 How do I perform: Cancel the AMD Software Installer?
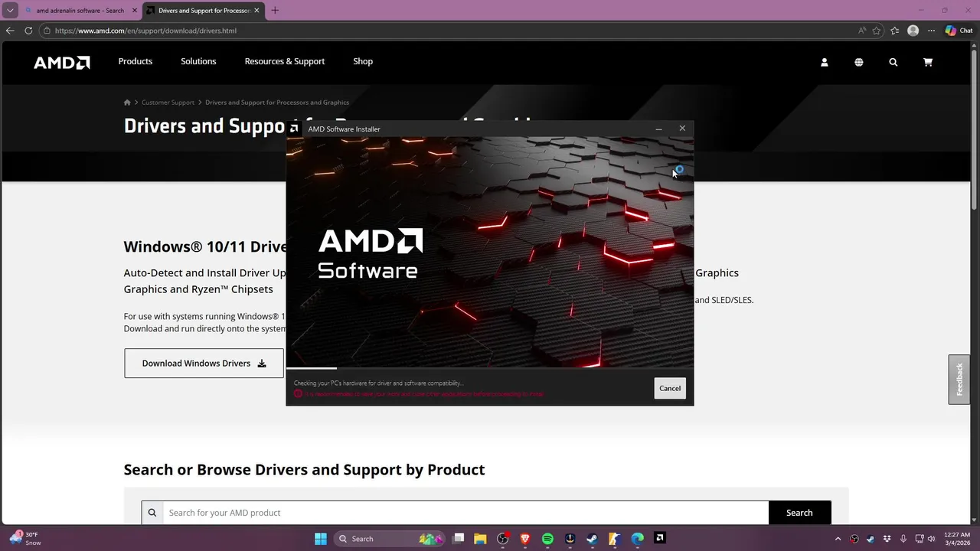[670, 388]
